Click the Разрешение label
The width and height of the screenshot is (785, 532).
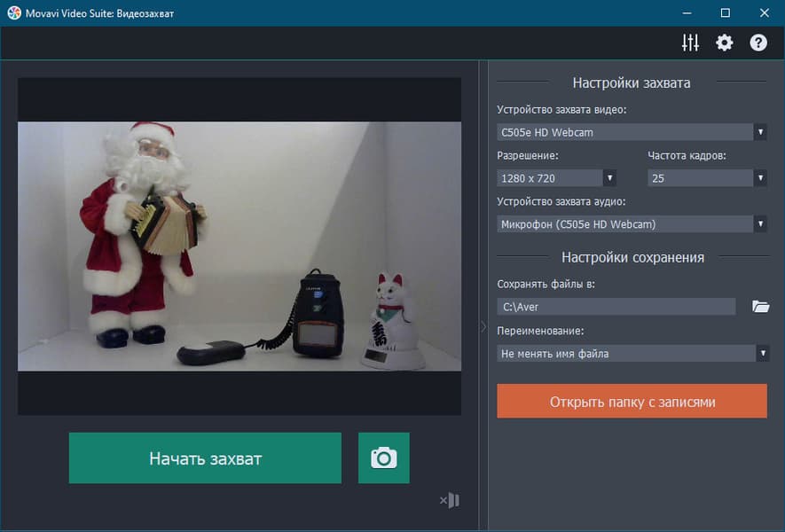pyautogui.click(x=528, y=156)
